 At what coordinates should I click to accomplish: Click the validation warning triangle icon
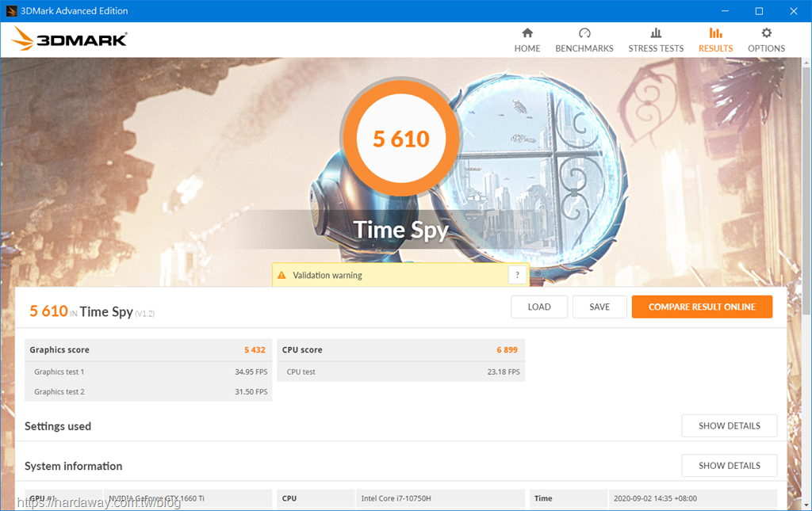pyautogui.click(x=282, y=275)
